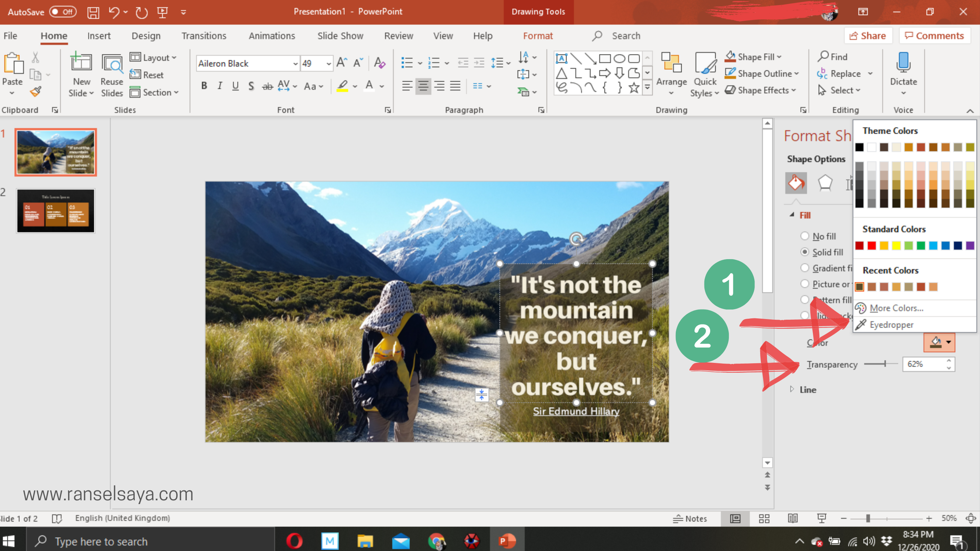The width and height of the screenshot is (980, 551).
Task: Pick the standard yellow color swatch
Action: [896, 246]
